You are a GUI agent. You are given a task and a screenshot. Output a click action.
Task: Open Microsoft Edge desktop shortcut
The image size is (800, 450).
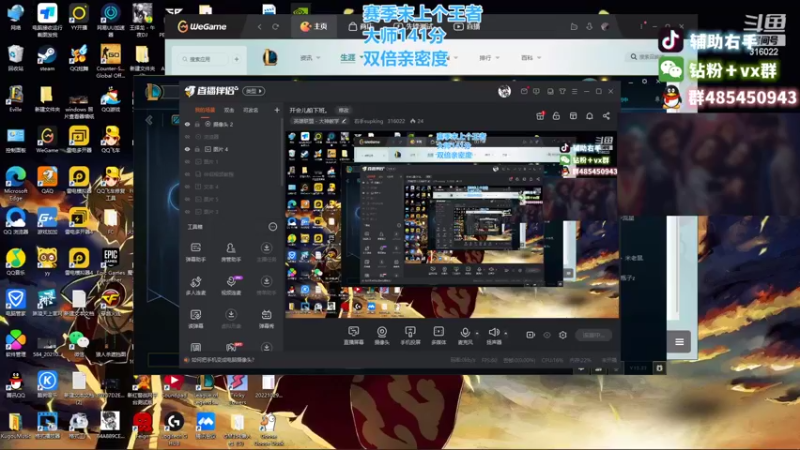pos(16,183)
